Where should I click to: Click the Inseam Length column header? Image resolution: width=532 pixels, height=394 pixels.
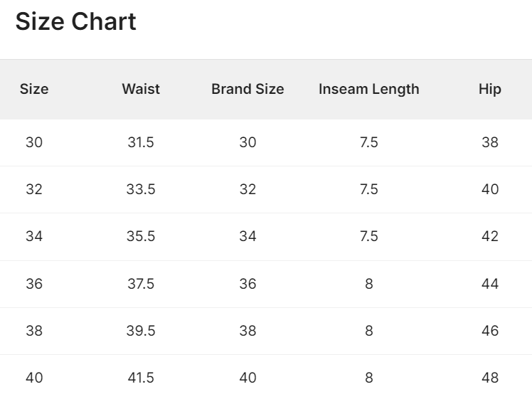point(368,90)
